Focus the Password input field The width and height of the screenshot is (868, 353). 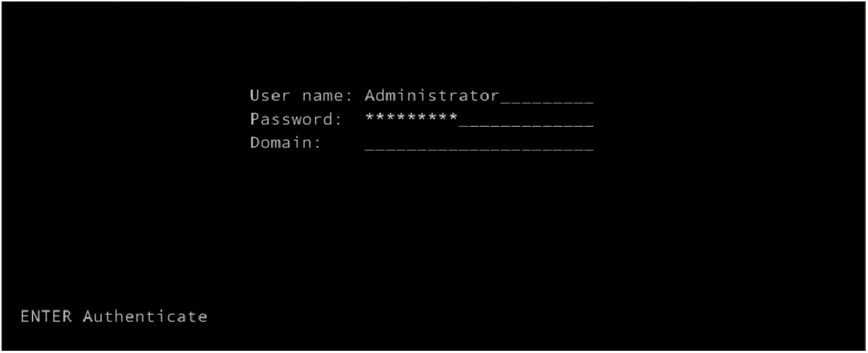(x=479, y=119)
